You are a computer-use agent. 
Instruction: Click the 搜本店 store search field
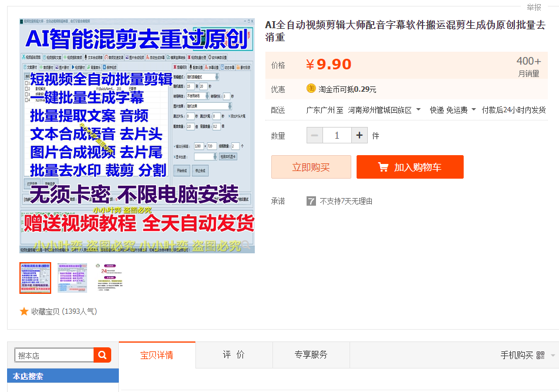point(54,355)
